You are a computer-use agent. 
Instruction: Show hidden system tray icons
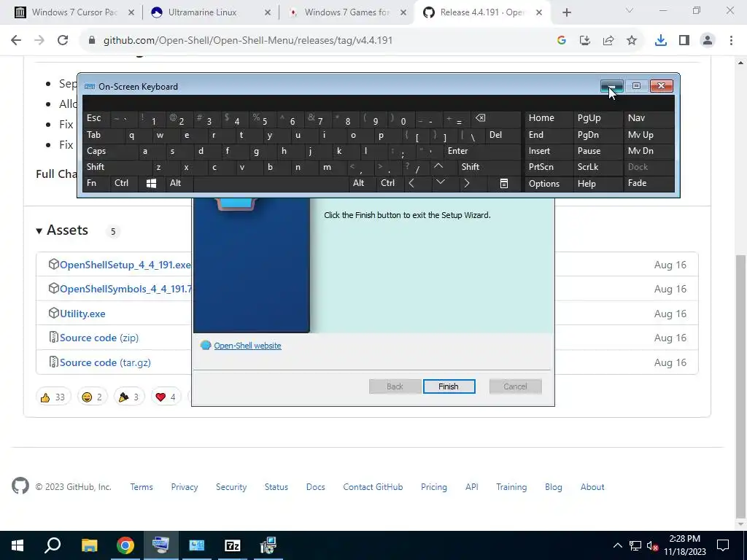pyautogui.click(x=617, y=545)
